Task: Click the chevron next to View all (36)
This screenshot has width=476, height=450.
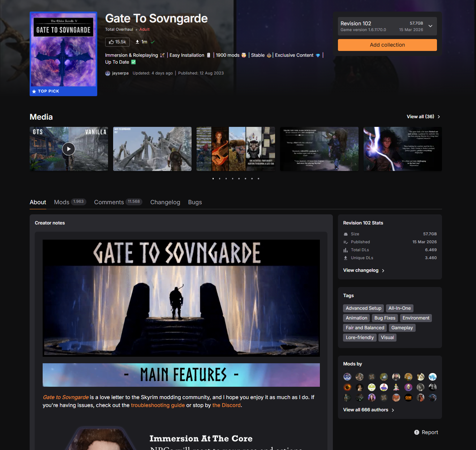Action: 439,117
